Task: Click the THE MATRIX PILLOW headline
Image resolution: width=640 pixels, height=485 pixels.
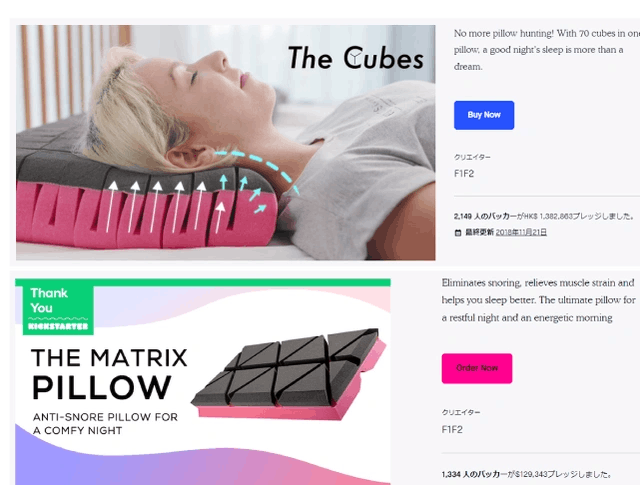Action: [x=109, y=373]
